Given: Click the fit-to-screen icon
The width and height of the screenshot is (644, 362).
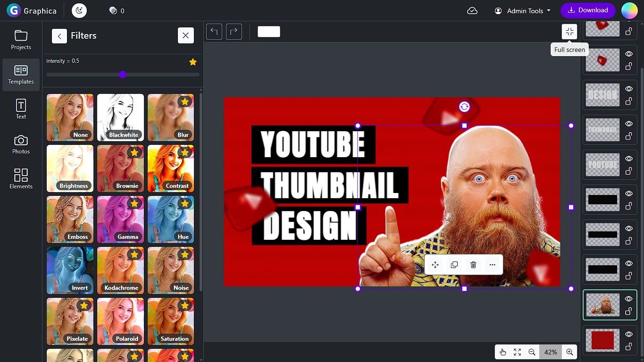Looking at the screenshot, I should click(x=518, y=352).
